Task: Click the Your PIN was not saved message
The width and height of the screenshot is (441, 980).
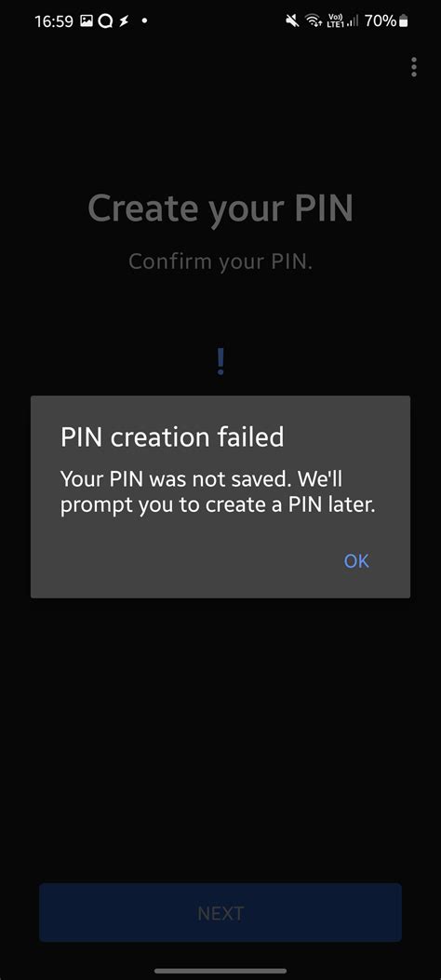Action: tap(218, 493)
